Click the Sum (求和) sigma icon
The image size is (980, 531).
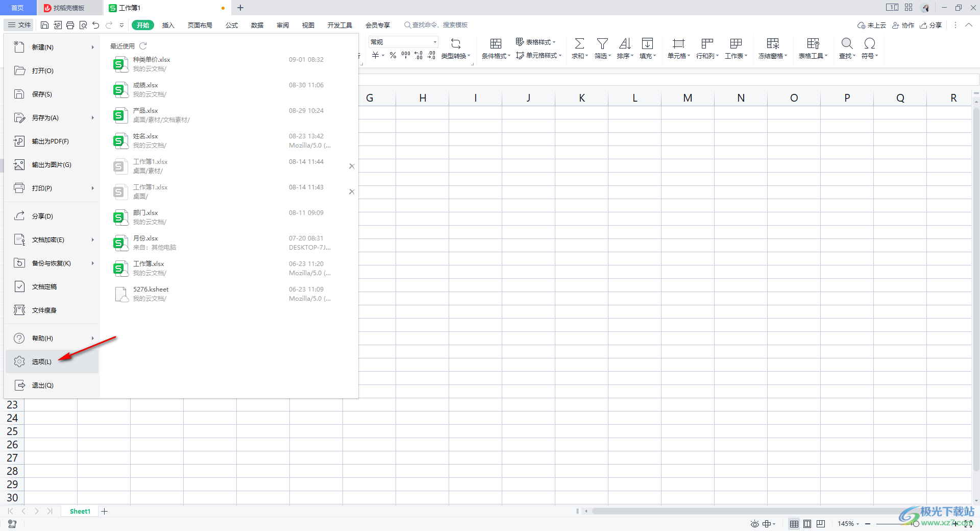pyautogui.click(x=579, y=43)
